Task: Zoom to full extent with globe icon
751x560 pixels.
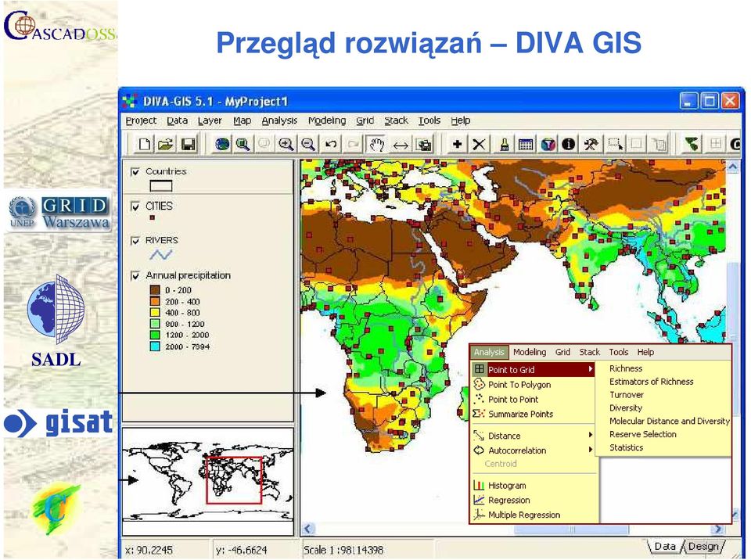Action: point(221,144)
